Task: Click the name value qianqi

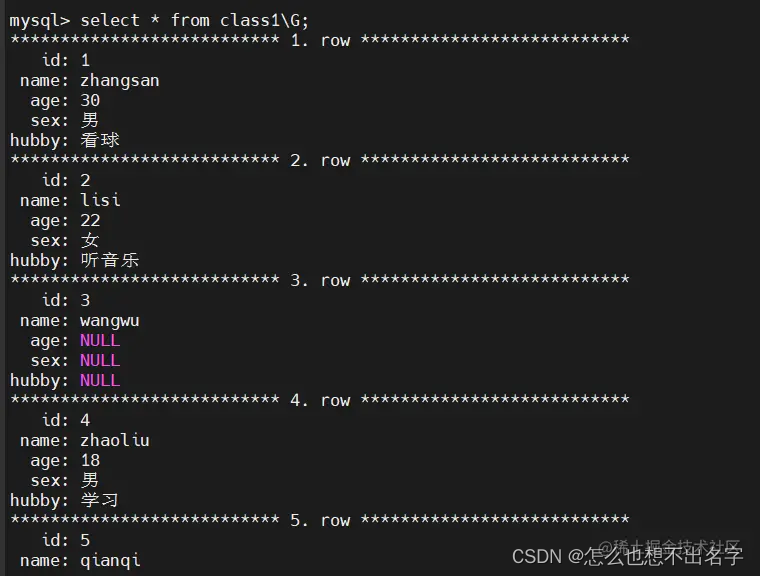Action: point(110,561)
